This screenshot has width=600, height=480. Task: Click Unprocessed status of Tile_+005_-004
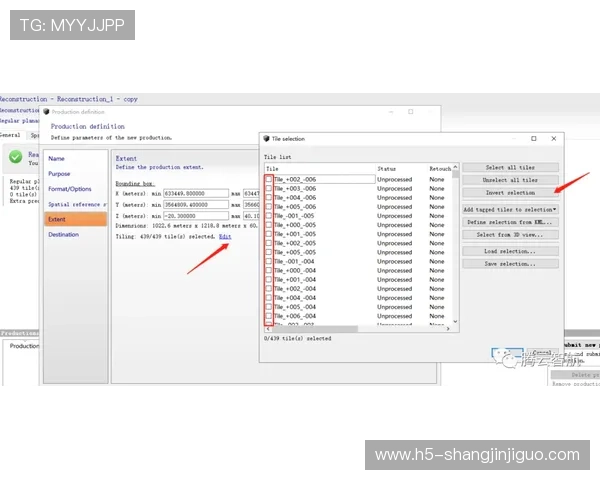395,307
